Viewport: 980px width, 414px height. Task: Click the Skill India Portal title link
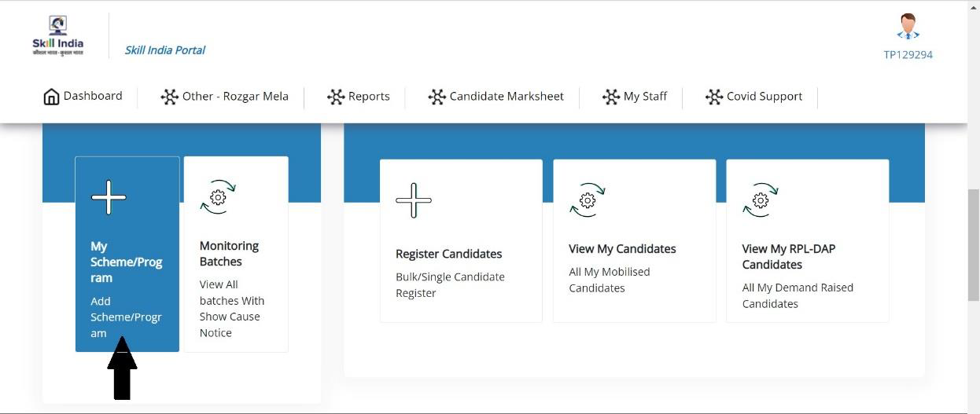click(x=165, y=50)
